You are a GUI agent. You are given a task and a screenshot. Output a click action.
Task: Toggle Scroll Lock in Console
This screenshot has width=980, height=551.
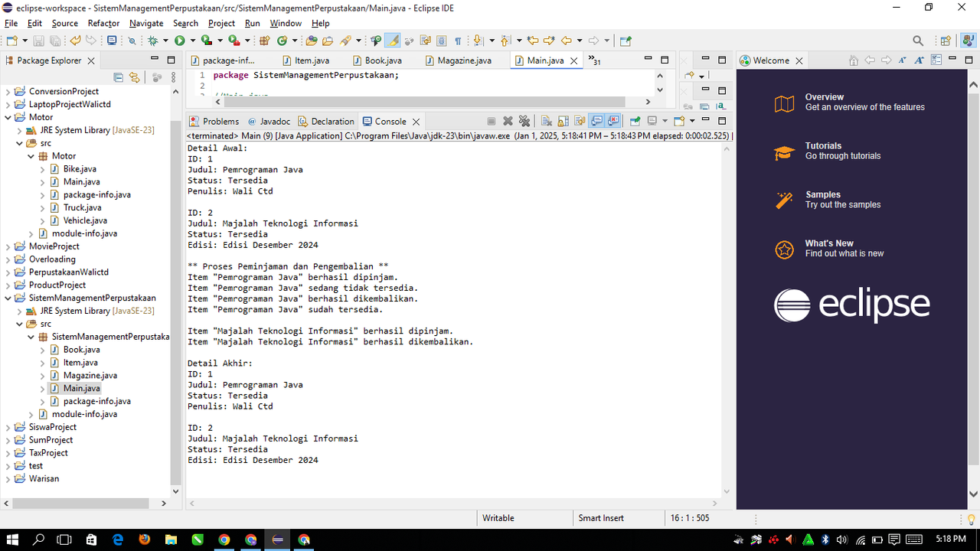(563, 121)
